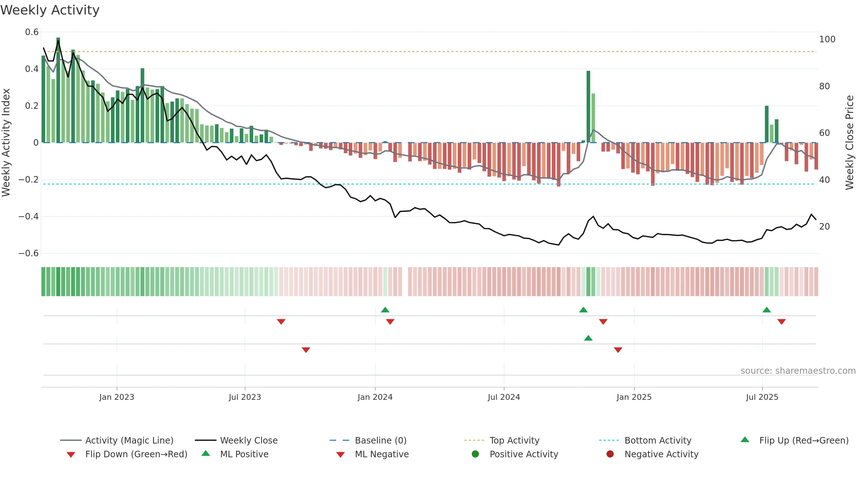
Task: Click the tallest green bar near the chart start
Action: click(58, 90)
